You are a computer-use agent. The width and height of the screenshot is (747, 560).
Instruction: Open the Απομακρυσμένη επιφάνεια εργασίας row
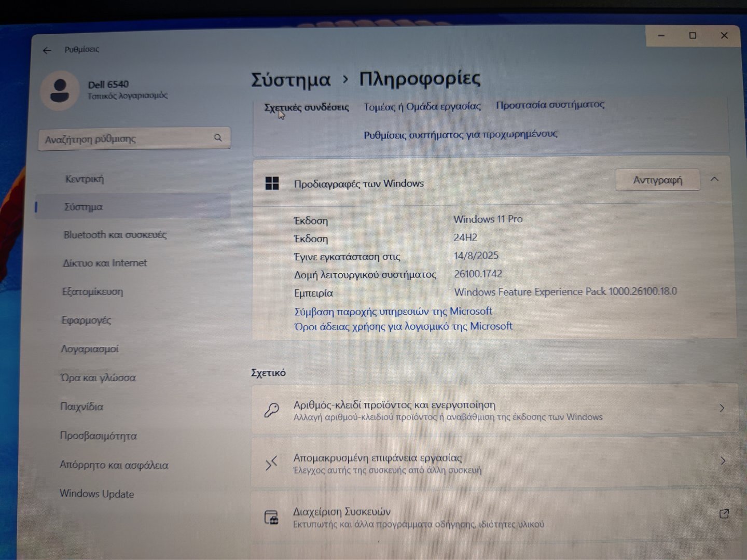494,463
